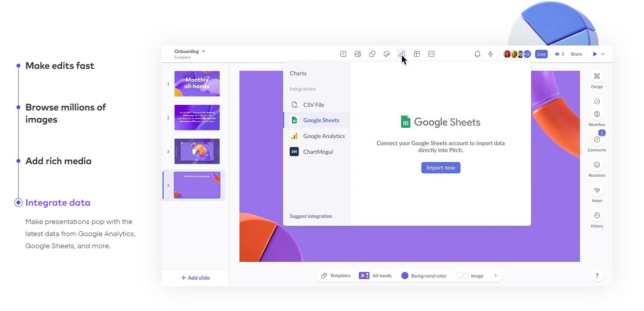Select slide 1 Monthly all-hands thumbnail
The image size is (644, 311).
click(197, 84)
